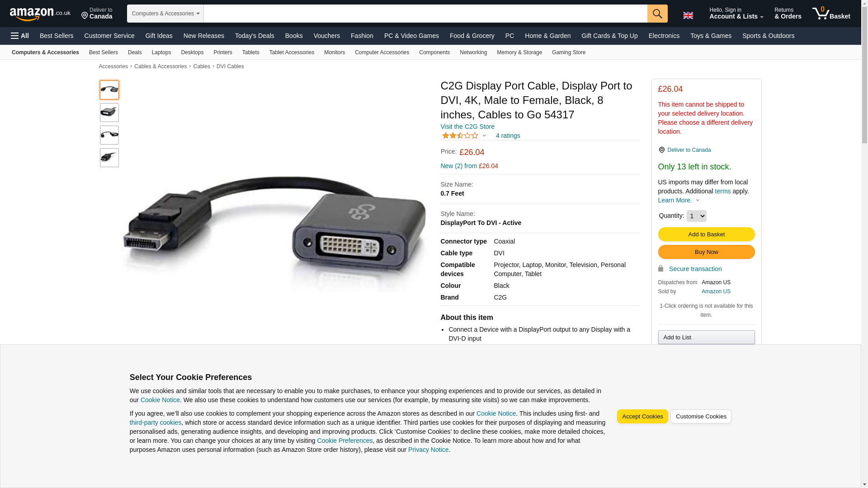The height and width of the screenshot is (488, 868).
Task: Open the Quantity dropdown
Action: (x=696, y=216)
